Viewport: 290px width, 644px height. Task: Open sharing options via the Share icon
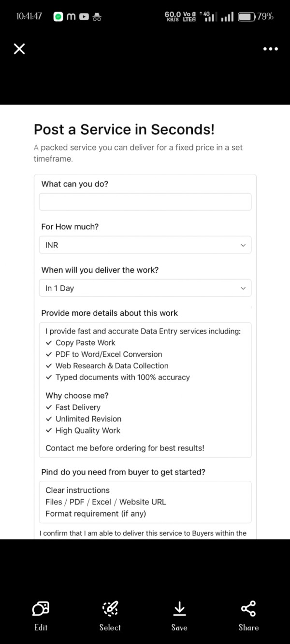(248, 613)
